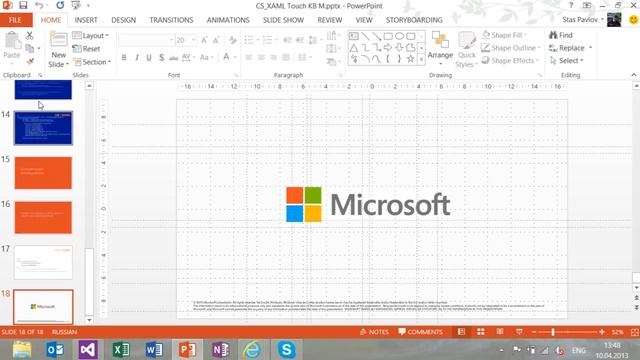Viewport: 640px width, 360px height.
Task: Switch to Slide Sorter view icon
Action: click(481, 332)
